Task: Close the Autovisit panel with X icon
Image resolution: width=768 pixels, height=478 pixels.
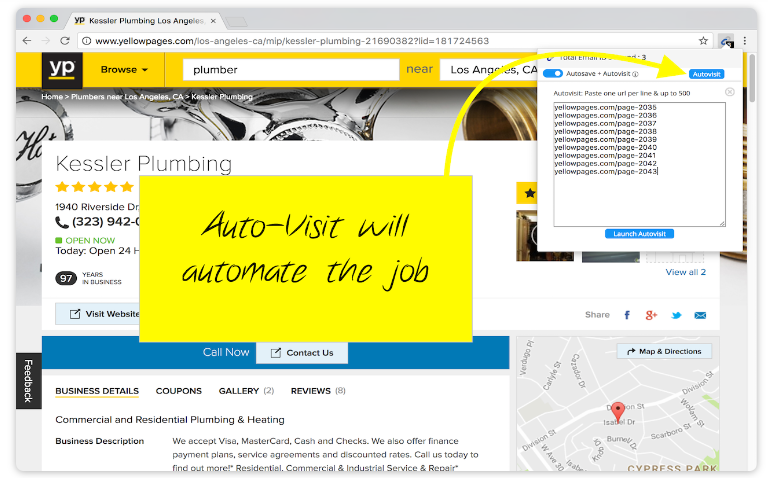Action: click(729, 92)
